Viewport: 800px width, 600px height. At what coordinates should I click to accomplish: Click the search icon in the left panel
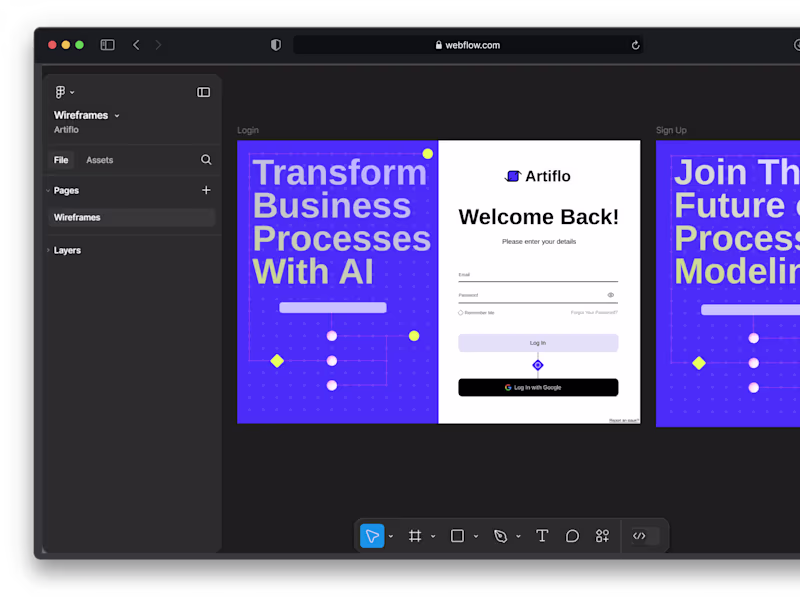point(206,160)
